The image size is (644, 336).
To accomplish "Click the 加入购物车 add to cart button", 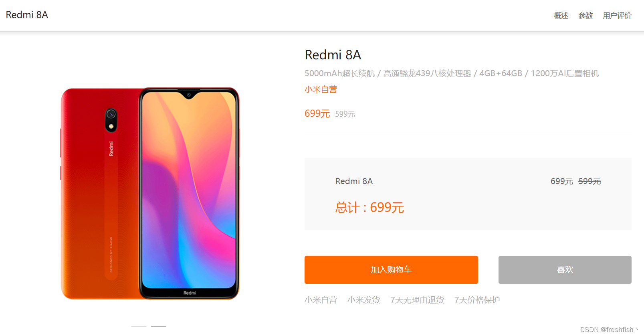I will (x=391, y=270).
